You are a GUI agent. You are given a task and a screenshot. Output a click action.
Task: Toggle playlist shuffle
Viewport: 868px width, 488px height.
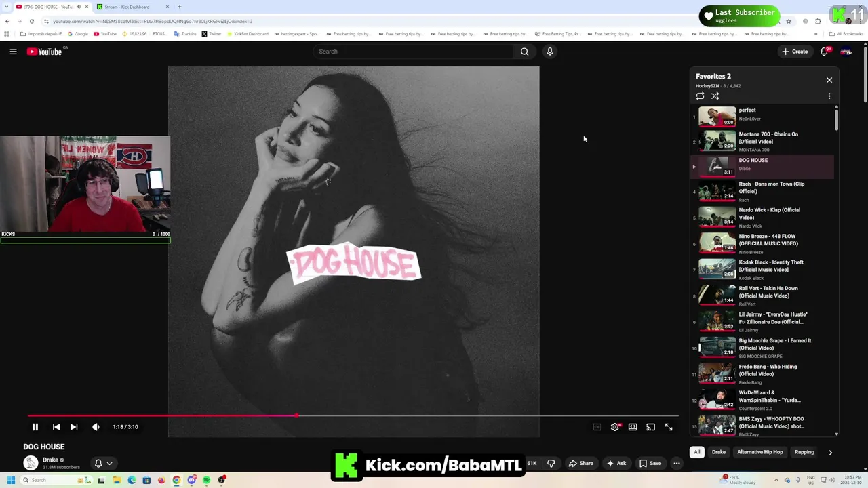[x=715, y=96]
